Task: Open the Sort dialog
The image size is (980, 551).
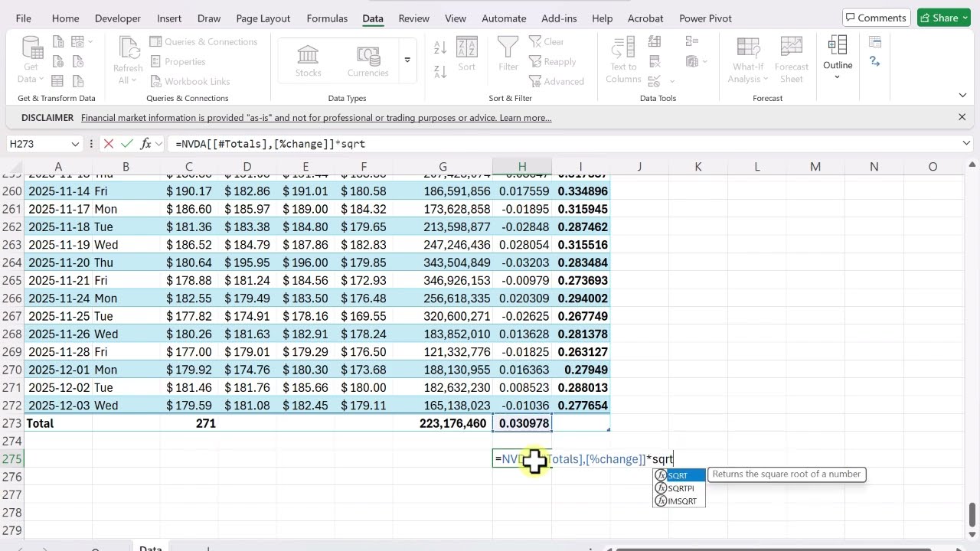Action: pos(467,54)
